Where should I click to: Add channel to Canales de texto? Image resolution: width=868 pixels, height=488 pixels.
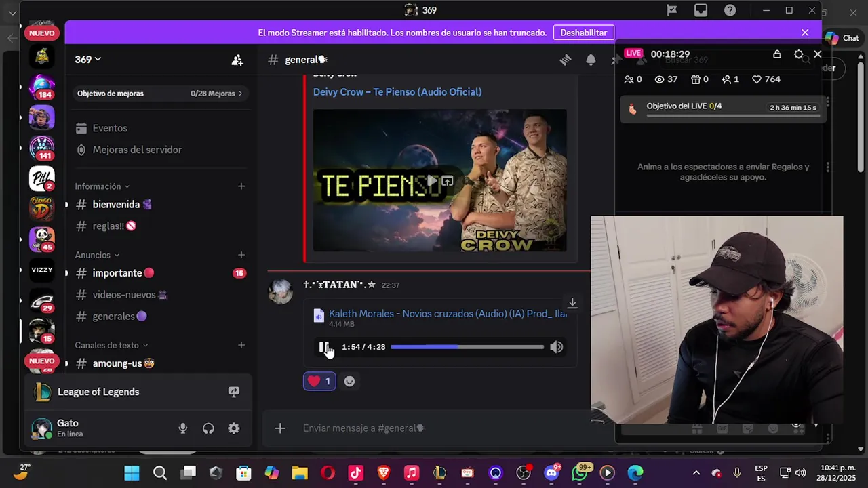(x=241, y=346)
